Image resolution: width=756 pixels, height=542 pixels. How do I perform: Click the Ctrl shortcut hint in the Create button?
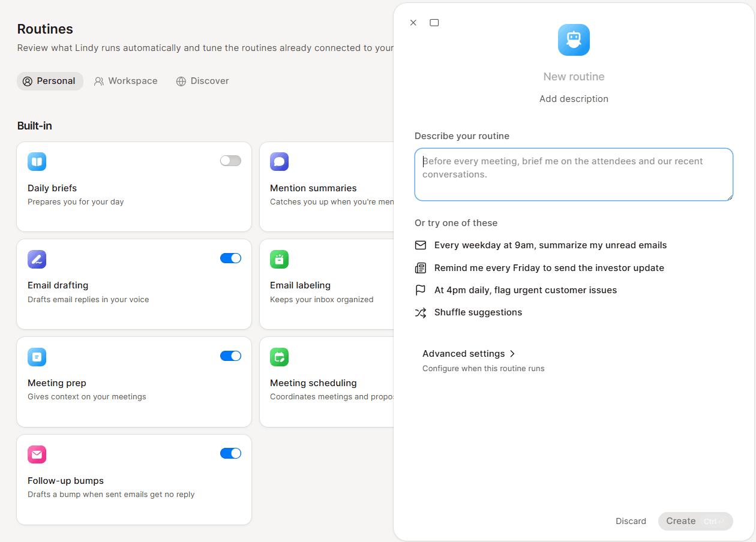[x=713, y=522]
